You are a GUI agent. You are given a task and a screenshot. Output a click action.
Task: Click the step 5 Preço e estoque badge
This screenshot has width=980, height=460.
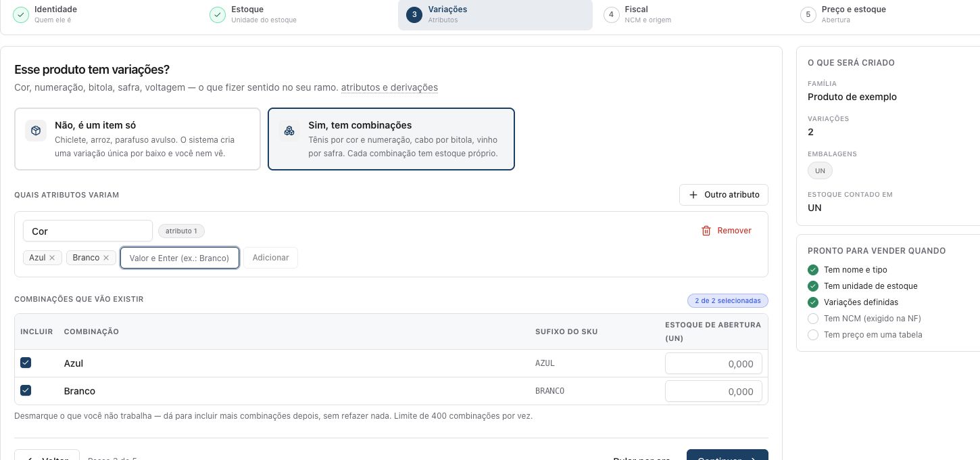pos(808,15)
